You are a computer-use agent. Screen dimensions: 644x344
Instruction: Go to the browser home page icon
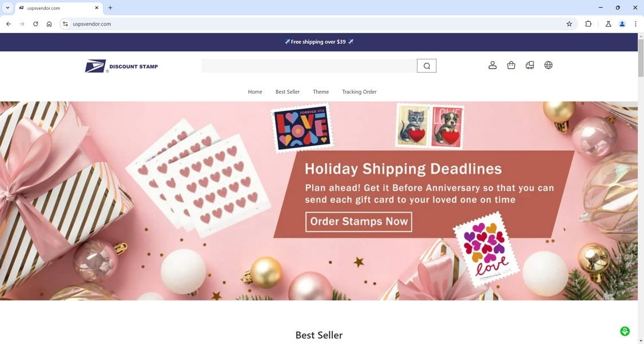click(x=49, y=24)
